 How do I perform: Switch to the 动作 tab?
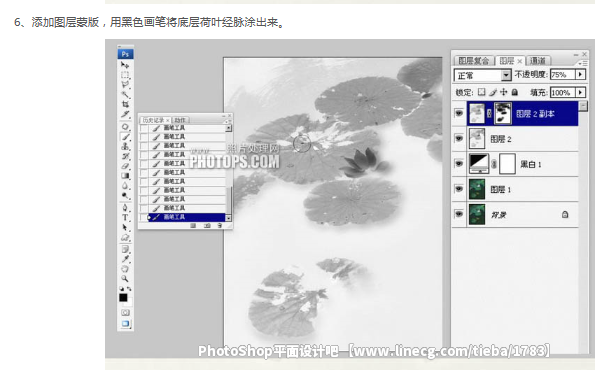180,120
